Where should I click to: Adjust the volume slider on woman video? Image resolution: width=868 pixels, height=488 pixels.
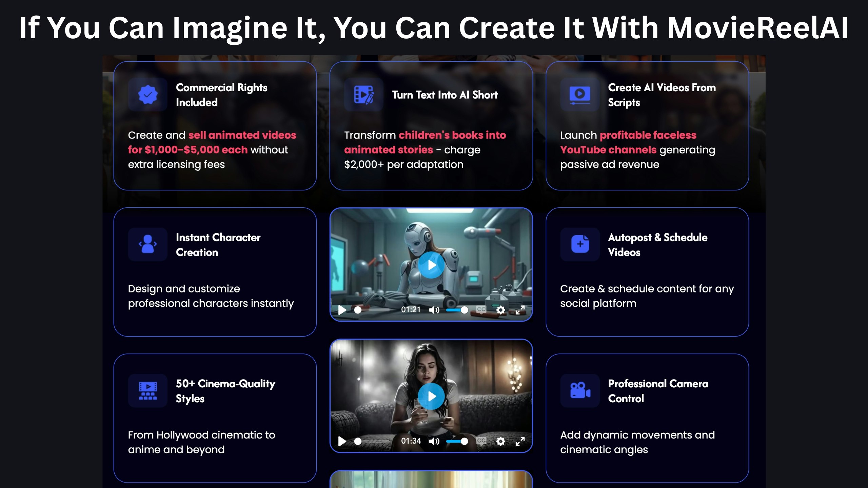[457, 441]
